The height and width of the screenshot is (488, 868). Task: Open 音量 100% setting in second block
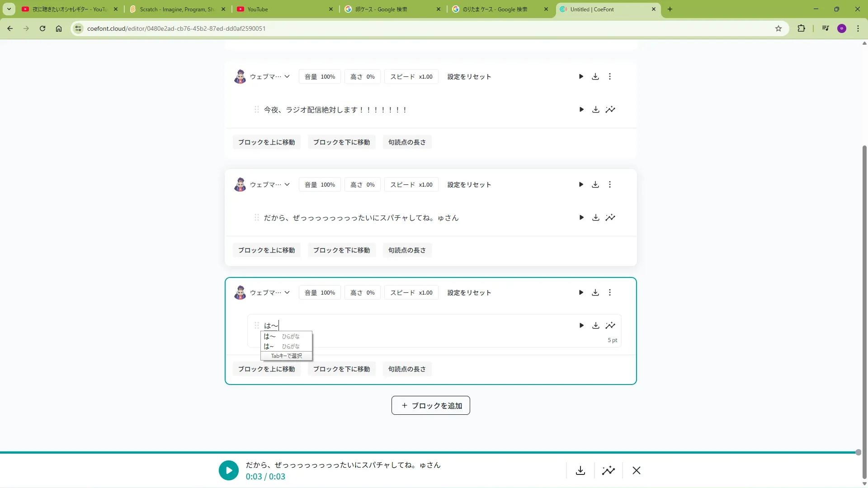click(320, 184)
